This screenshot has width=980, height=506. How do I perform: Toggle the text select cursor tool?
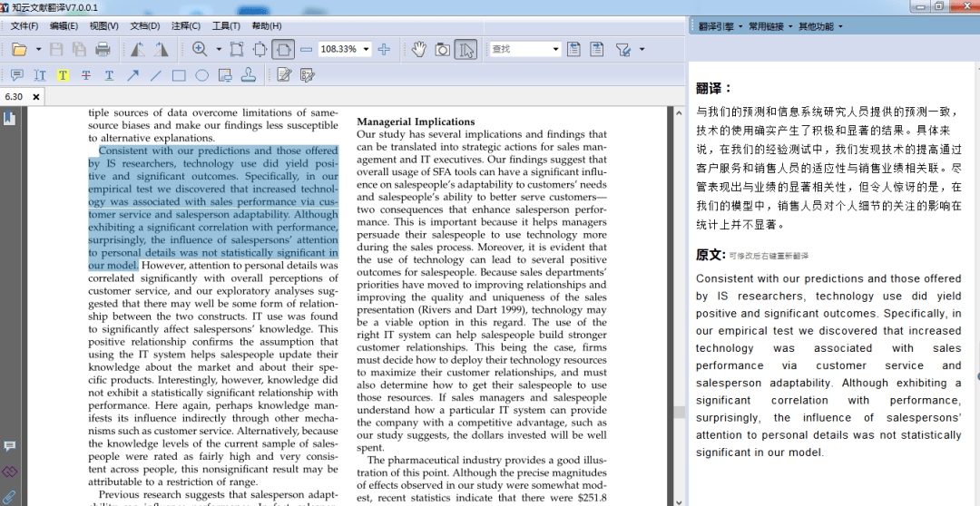pos(465,49)
